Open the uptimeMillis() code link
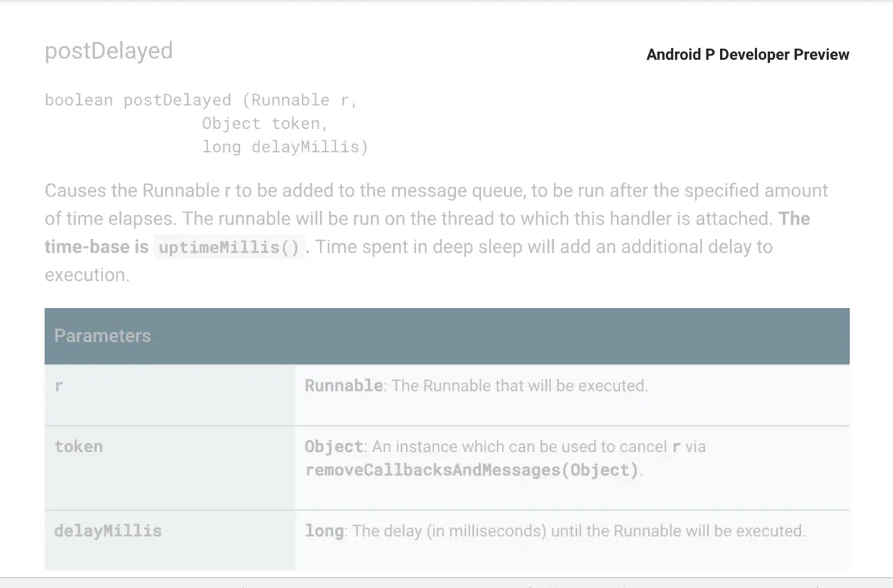893x588 pixels. [x=229, y=248]
